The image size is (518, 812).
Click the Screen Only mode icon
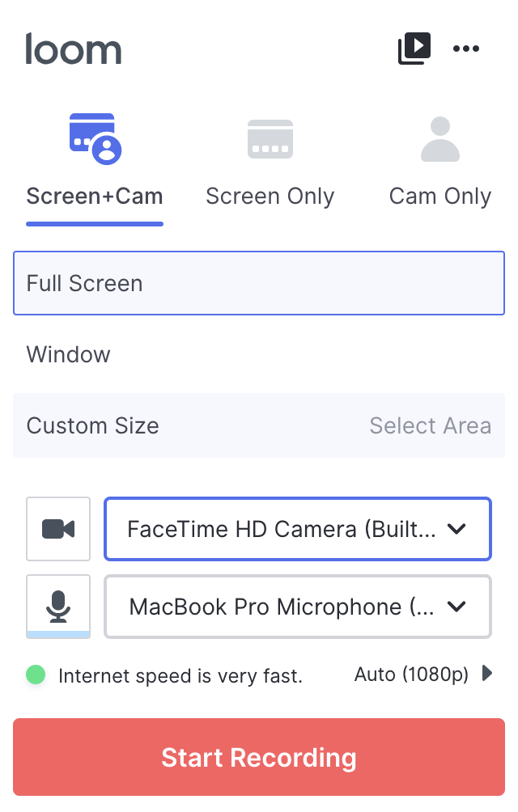[270, 139]
